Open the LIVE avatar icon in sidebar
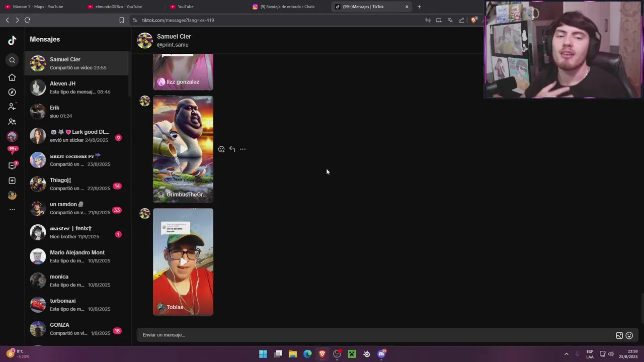This screenshot has height=362, width=644. 12,136
